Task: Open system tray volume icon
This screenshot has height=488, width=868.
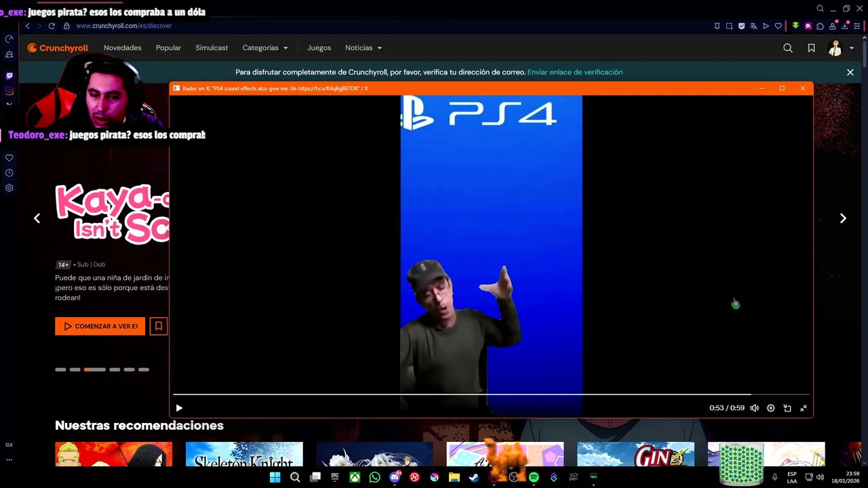Action: (x=820, y=477)
